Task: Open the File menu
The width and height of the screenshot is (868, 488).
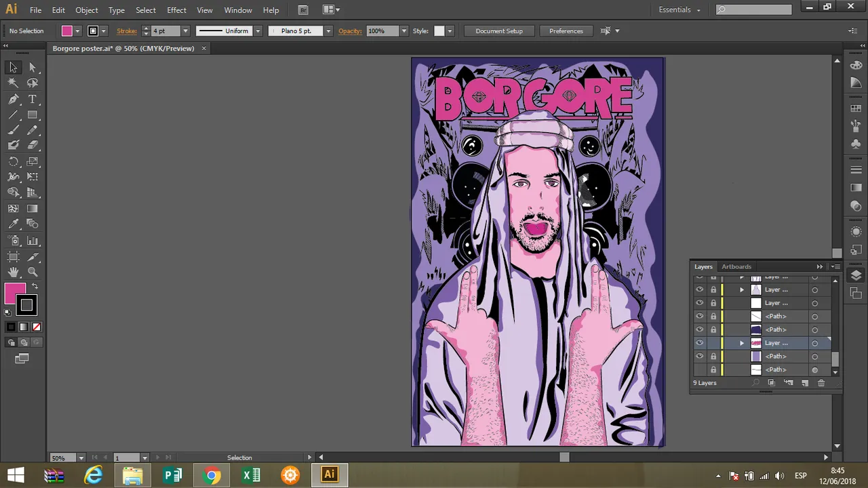Action: [35, 10]
